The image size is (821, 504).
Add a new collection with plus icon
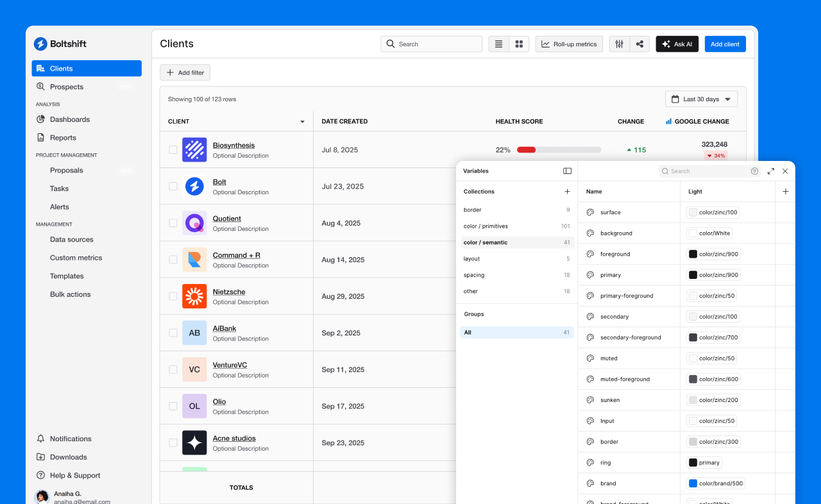pos(567,192)
